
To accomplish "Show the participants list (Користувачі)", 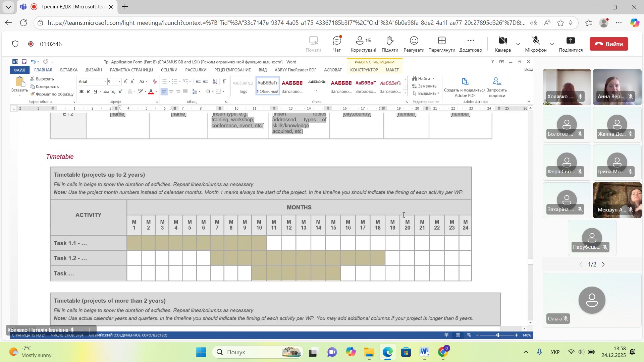I will (363, 44).
